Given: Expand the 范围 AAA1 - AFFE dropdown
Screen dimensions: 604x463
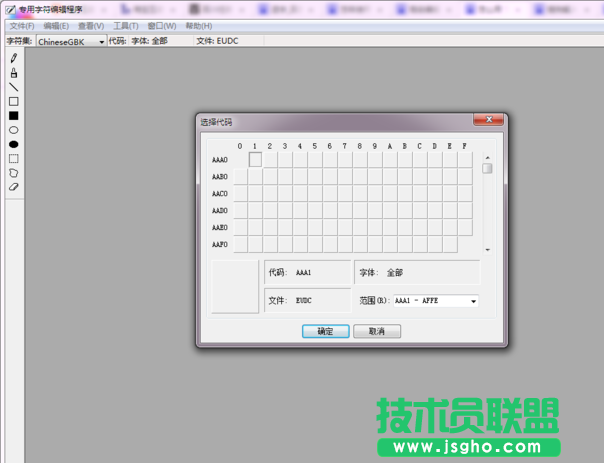Looking at the screenshot, I should 473,301.
